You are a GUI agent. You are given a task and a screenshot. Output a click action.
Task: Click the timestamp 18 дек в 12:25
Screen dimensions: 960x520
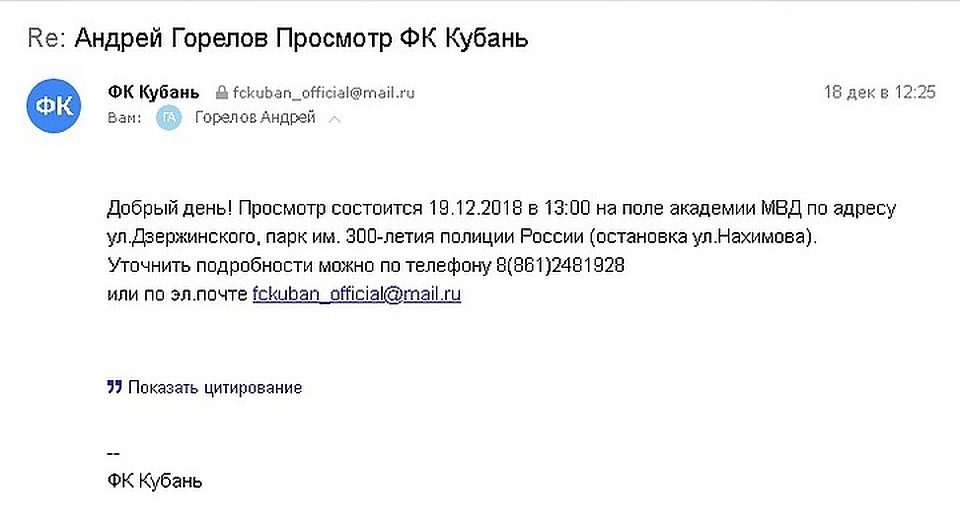(x=879, y=92)
